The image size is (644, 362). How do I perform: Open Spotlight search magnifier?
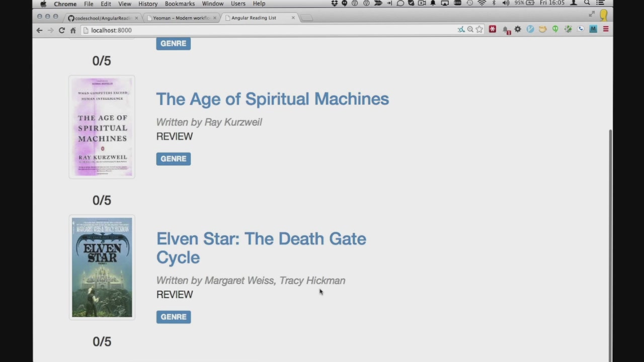[587, 4]
